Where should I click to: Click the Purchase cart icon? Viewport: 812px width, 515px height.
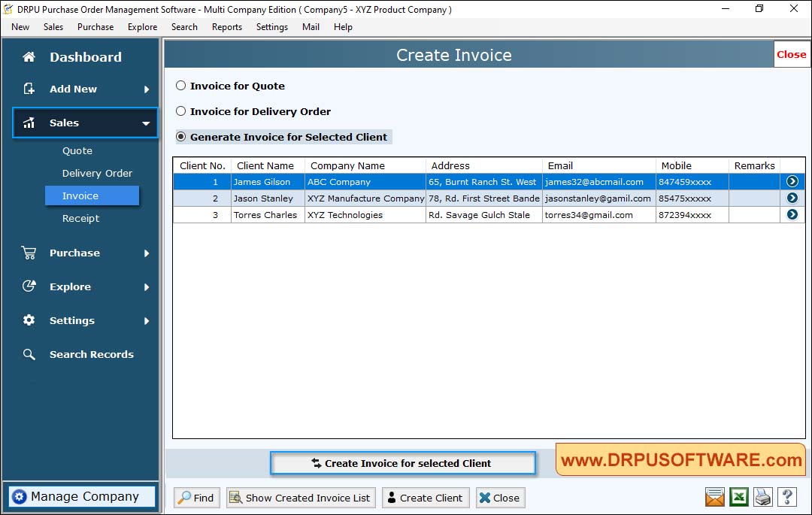click(29, 253)
